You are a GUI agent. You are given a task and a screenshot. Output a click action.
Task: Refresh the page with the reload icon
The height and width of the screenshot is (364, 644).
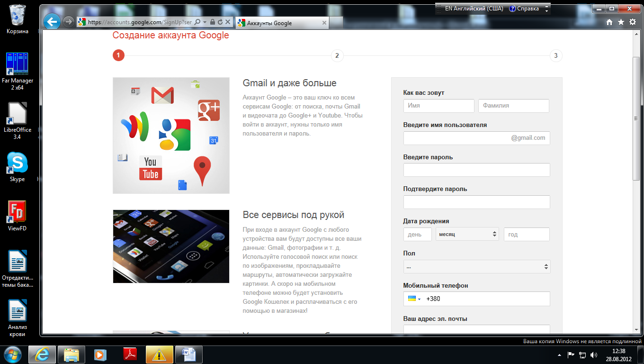click(x=220, y=22)
